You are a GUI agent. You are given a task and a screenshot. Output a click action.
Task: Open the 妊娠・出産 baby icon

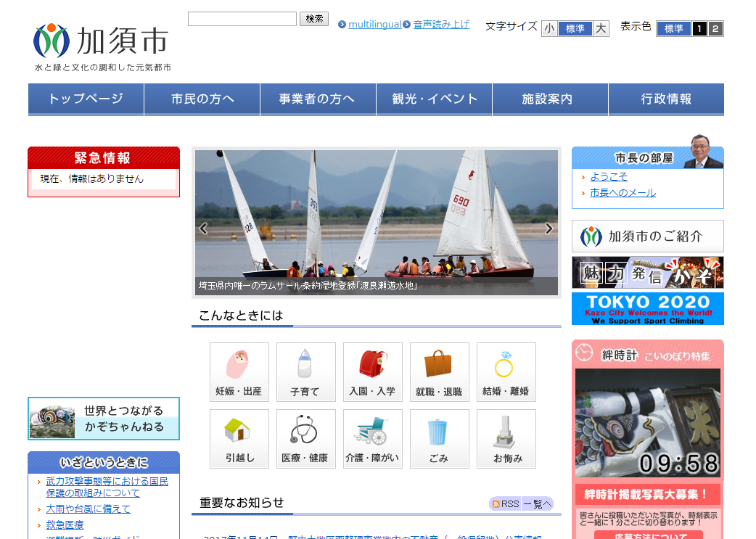[239, 371]
